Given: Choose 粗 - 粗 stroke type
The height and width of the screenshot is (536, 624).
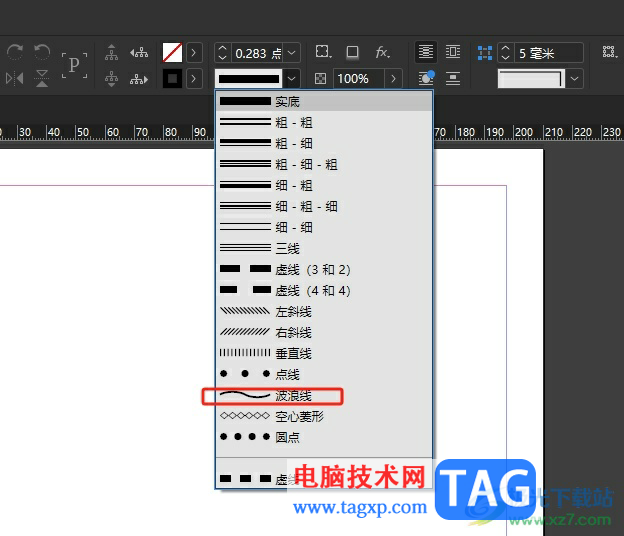Looking at the screenshot, I should coord(324,122).
